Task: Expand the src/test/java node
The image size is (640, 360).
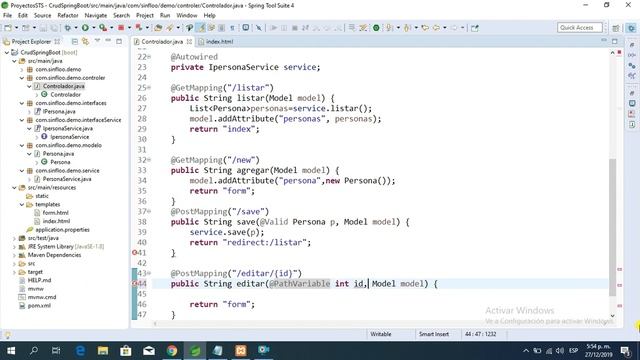Action: click(14, 238)
